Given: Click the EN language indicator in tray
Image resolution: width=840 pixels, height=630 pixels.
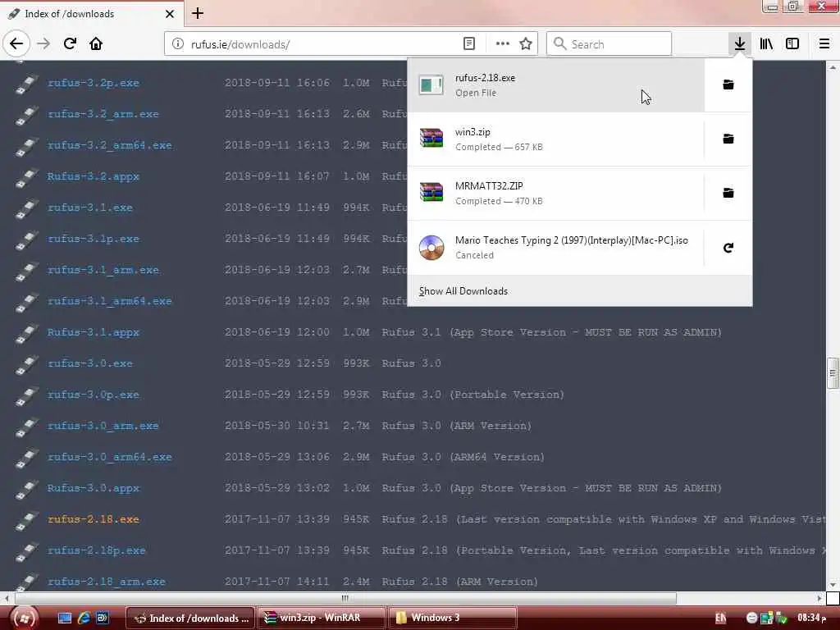Looking at the screenshot, I should coord(720,619).
